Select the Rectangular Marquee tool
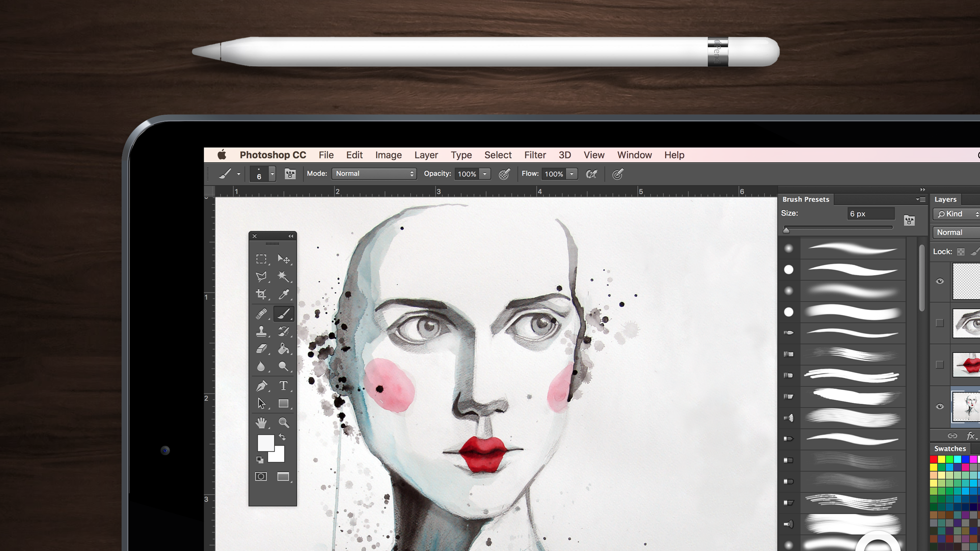This screenshot has width=980, height=551. [261, 258]
